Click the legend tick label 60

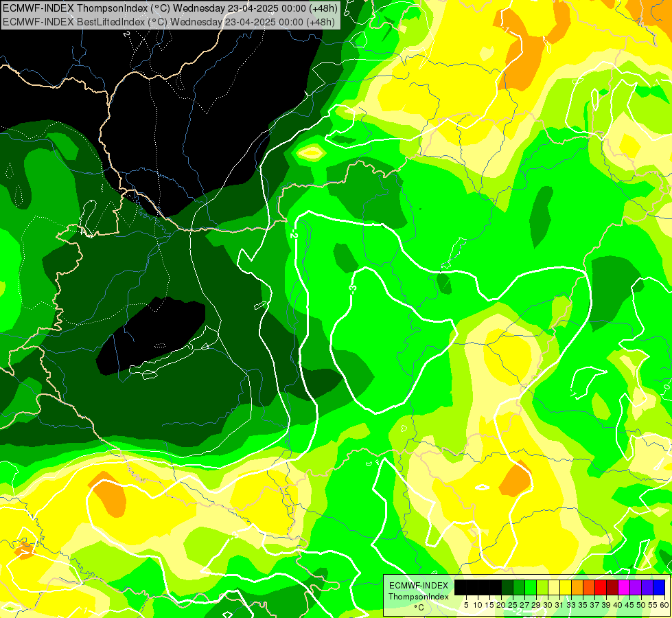point(664,605)
